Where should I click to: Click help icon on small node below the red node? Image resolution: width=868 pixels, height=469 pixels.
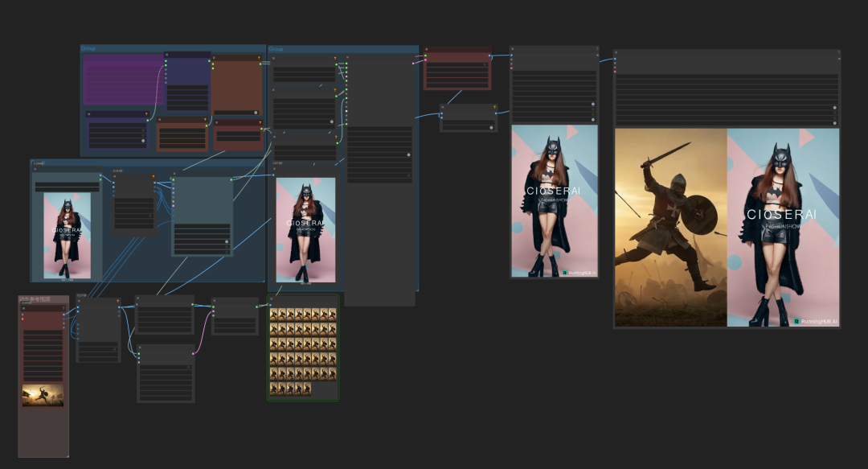tap(494, 108)
